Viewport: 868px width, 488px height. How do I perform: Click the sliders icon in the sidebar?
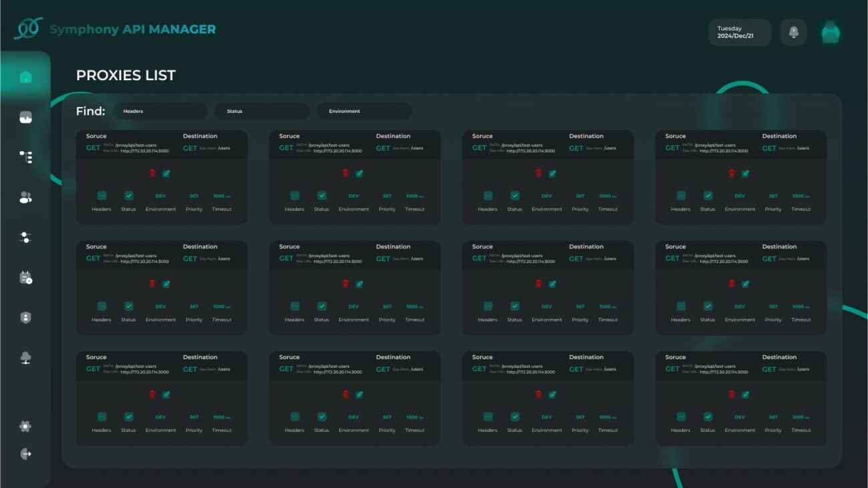tap(25, 238)
